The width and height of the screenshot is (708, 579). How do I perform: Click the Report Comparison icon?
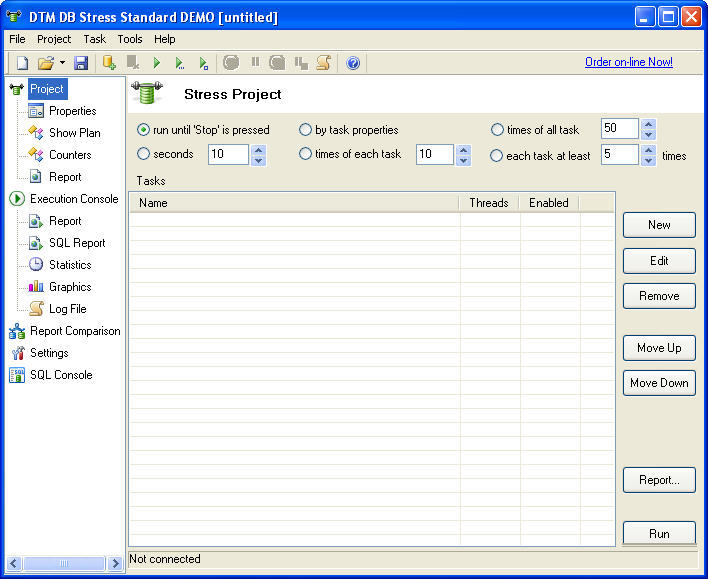(x=17, y=331)
